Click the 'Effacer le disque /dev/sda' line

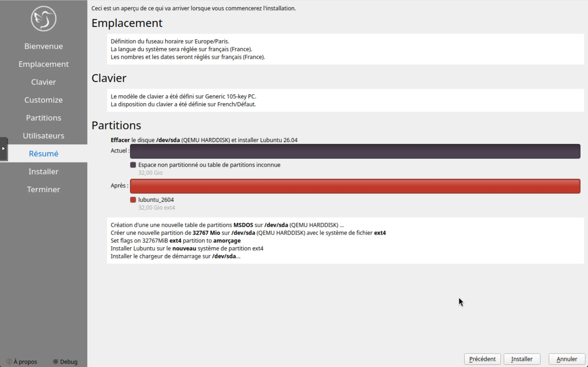click(x=204, y=140)
